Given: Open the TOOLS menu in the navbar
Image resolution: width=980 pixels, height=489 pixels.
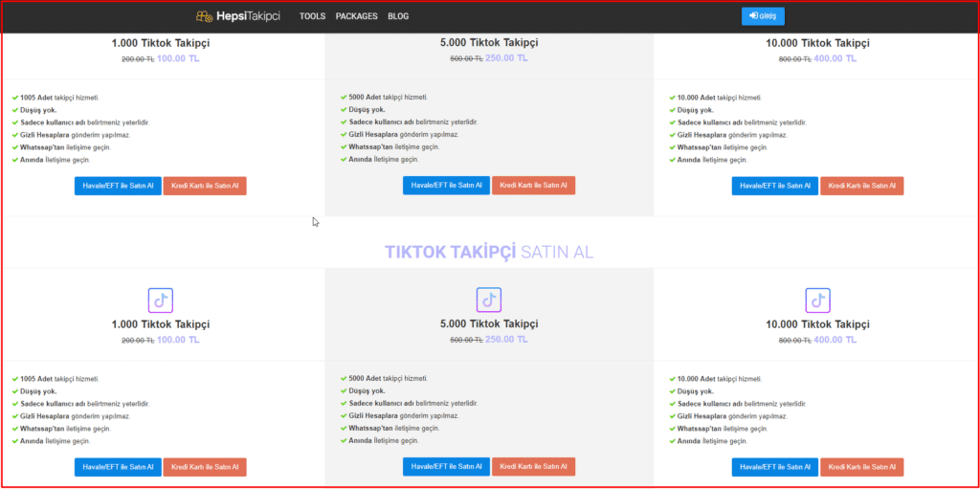Looking at the screenshot, I should coord(312,16).
